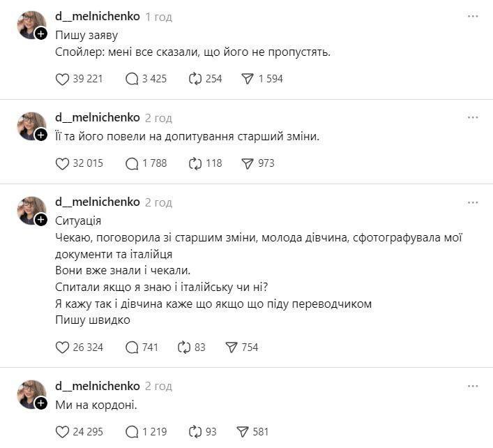
Task: Open avatar thumbnail of the "Ситуація" post
Action: tap(31, 210)
